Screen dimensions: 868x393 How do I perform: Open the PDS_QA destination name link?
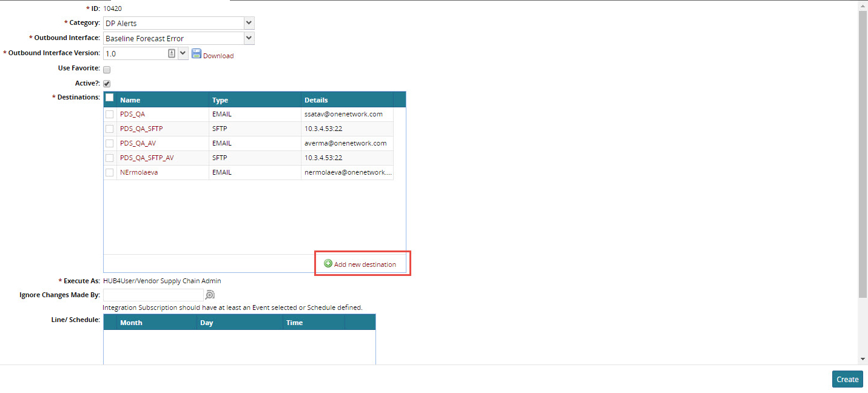click(x=132, y=114)
